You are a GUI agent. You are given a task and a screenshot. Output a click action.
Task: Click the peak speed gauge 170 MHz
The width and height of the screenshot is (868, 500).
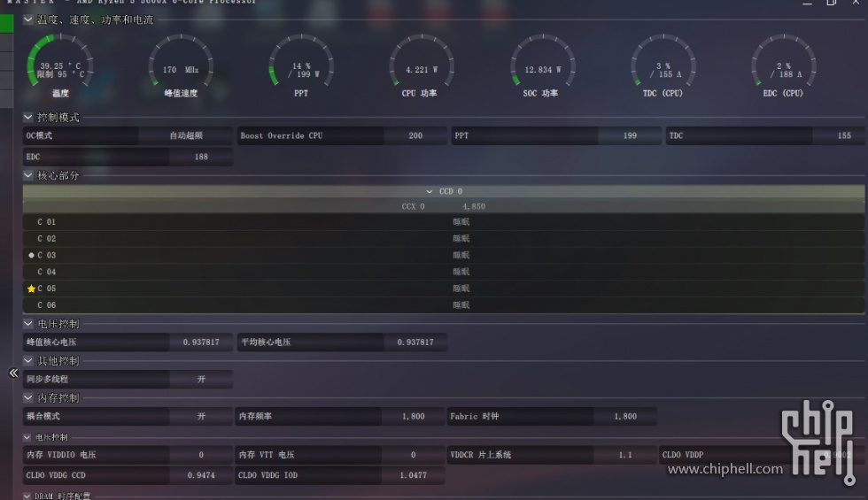pos(181,61)
